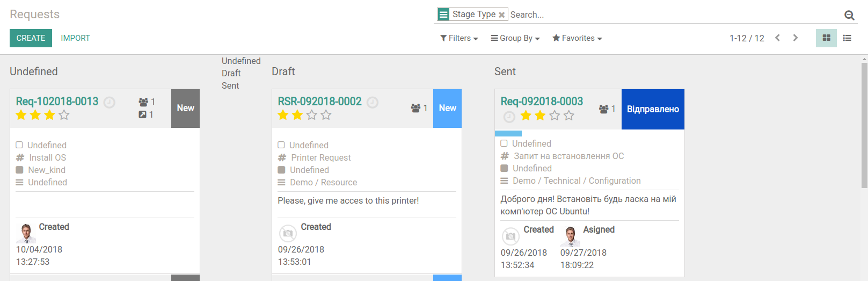Click clock activity icon on RSR-092018-0002
The height and width of the screenshot is (281, 868).
pos(373,102)
